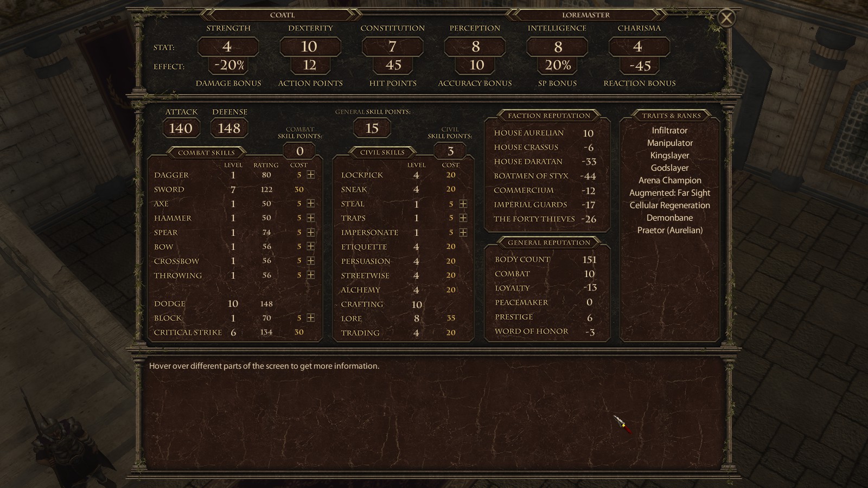Click the House Aurelian reputation entry
Screen dimensions: 868x488
[x=544, y=133]
